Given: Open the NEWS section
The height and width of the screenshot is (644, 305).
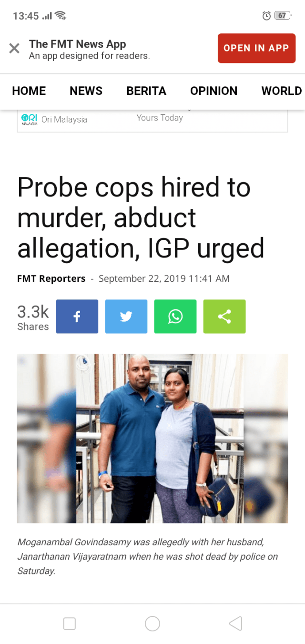Looking at the screenshot, I should coord(86,91).
